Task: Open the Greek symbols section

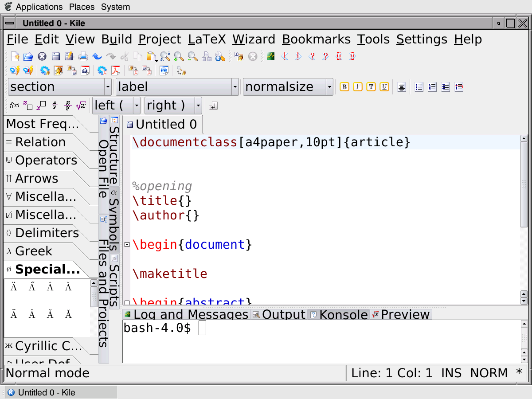Action: pos(34,251)
